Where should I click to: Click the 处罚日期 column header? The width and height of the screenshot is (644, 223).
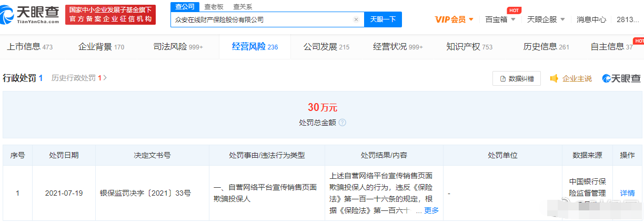[x=64, y=156]
